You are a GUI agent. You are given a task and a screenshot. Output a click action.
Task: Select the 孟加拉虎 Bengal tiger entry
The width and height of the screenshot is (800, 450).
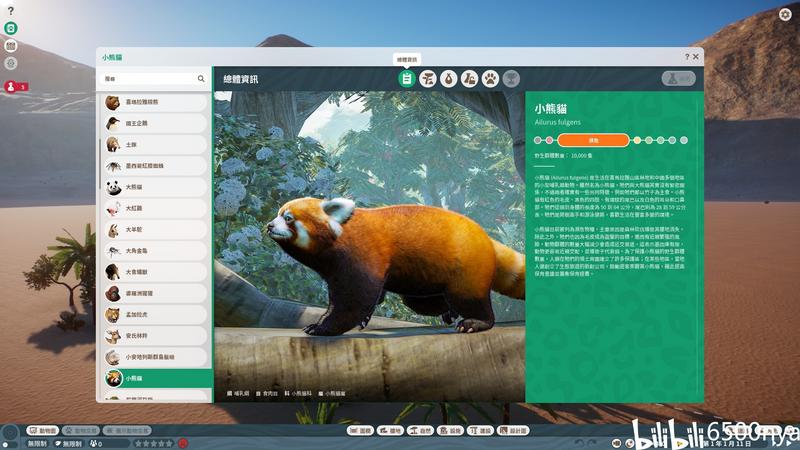(x=155, y=315)
